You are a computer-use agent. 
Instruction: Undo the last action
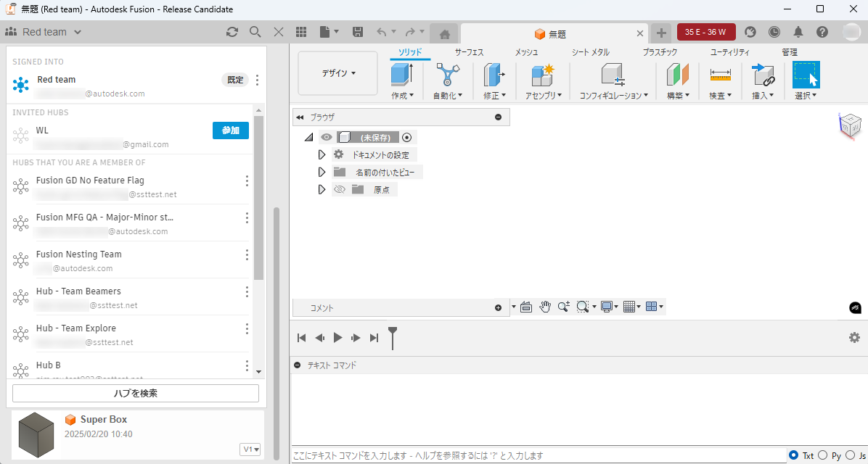tap(382, 32)
